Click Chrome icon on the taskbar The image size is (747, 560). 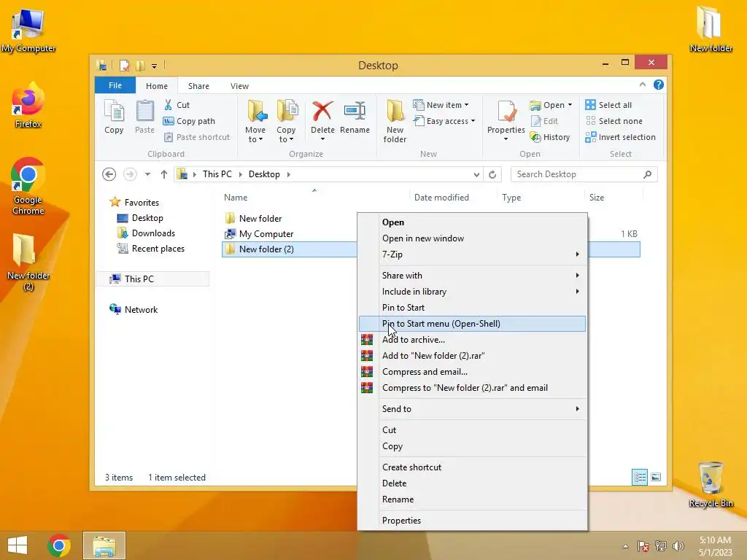[59, 545]
